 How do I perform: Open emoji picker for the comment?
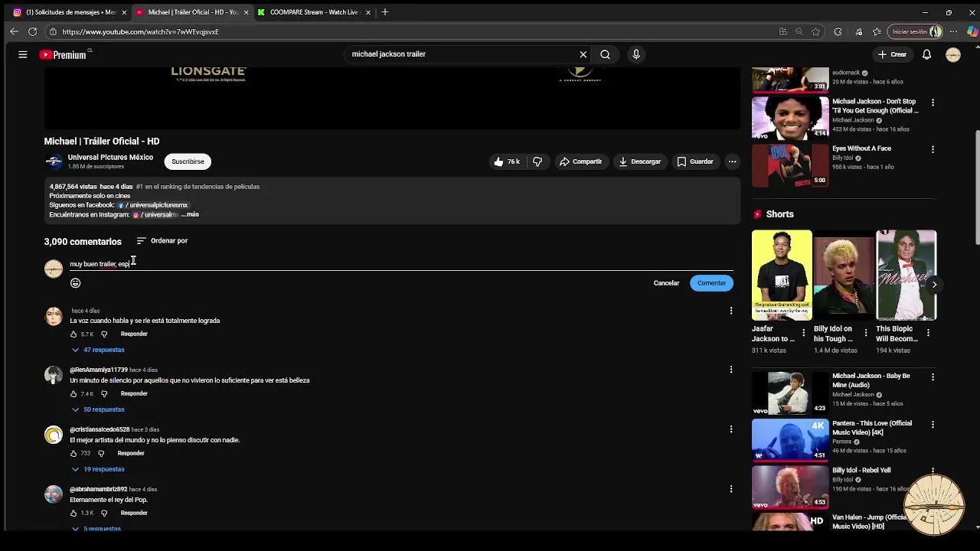[75, 283]
